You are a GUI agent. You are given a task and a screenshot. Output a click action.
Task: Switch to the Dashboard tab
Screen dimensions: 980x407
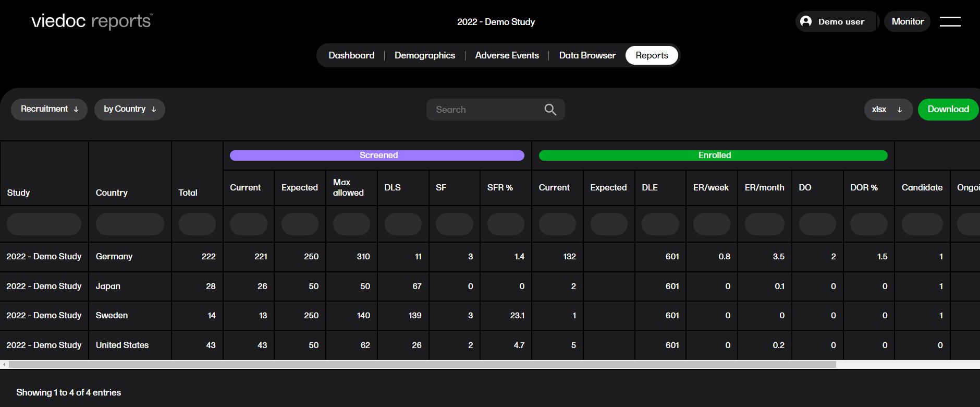point(351,55)
